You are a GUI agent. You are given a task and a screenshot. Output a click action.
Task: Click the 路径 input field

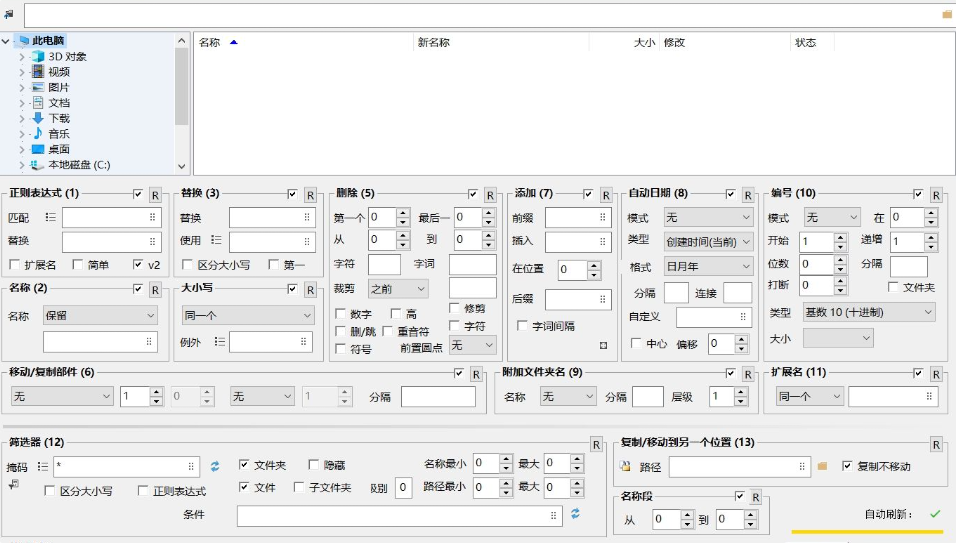pyautogui.click(x=740, y=466)
